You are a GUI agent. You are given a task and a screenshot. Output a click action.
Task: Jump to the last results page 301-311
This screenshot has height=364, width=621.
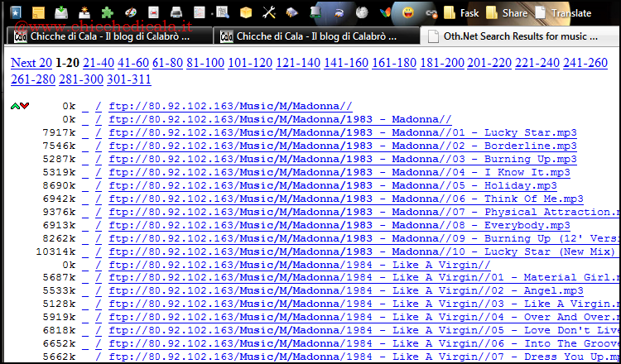[128, 79]
